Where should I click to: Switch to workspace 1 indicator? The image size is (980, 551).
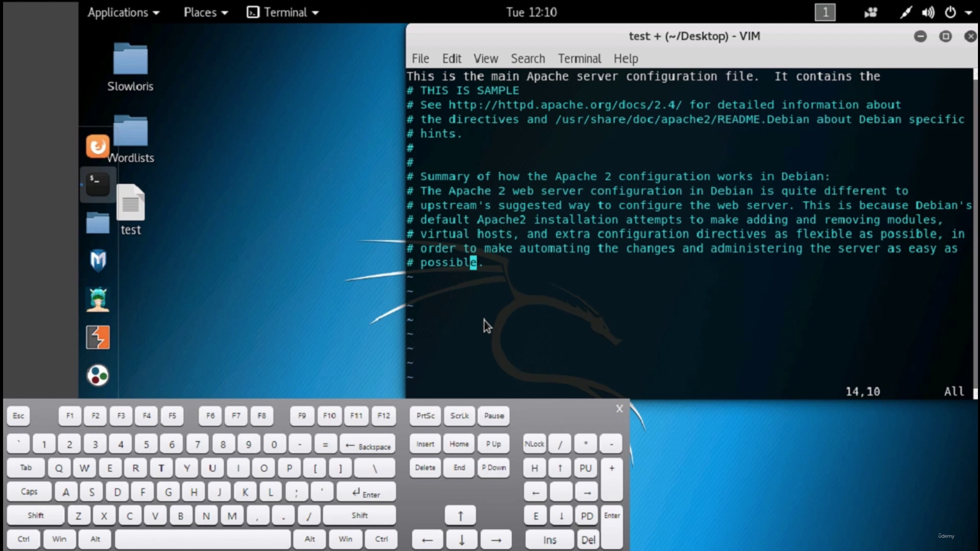[825, 12]
